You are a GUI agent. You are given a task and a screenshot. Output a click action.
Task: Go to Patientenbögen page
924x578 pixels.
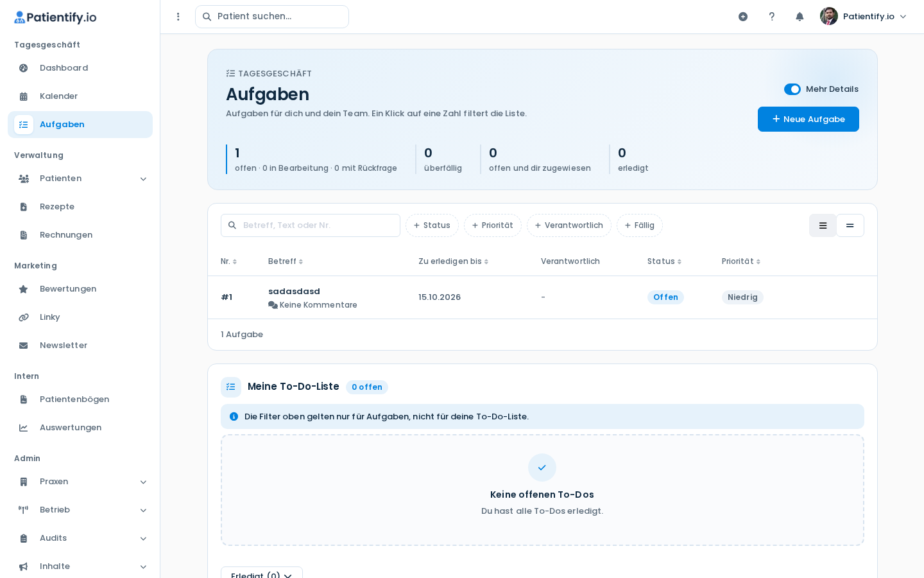[x=80, y=399]
